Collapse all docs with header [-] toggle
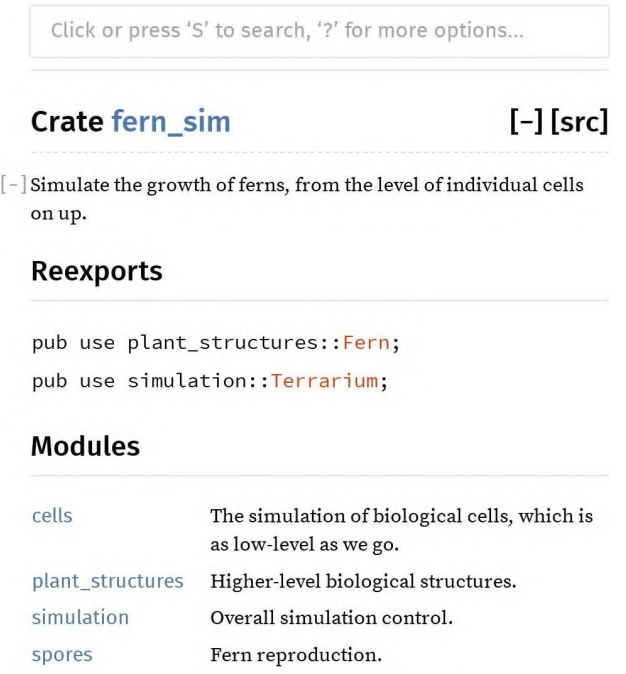 (x=527, y=122)
